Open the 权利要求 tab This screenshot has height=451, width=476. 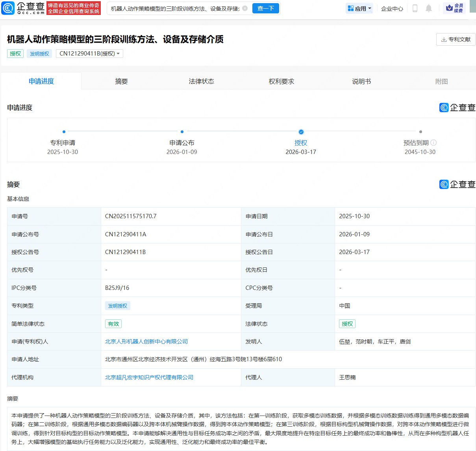(x=281, y=81)
